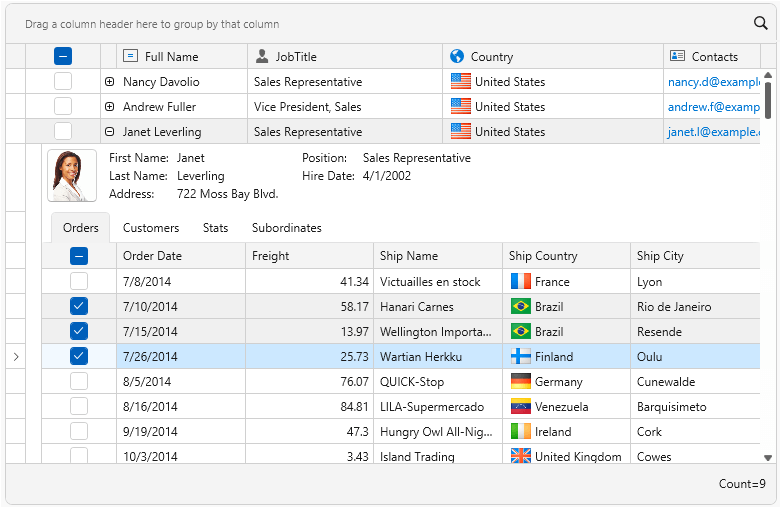Check the 9/19/2014 order checkbox
This screenshot has width=780, height=508.
[x=79, y=431]
